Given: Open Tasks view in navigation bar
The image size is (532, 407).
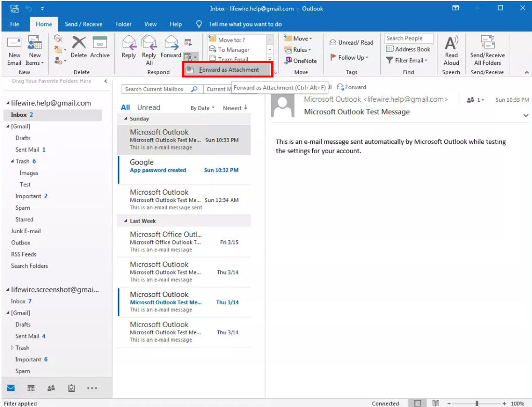Looking at the screenshot, I should [x=71, y=388].
